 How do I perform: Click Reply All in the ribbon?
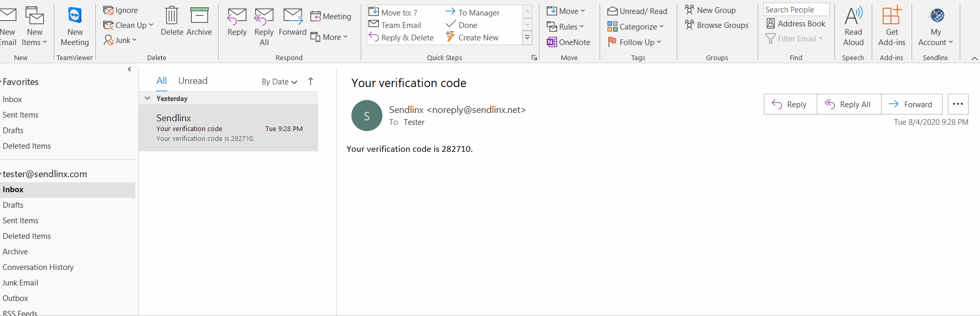tap(264, 27)
